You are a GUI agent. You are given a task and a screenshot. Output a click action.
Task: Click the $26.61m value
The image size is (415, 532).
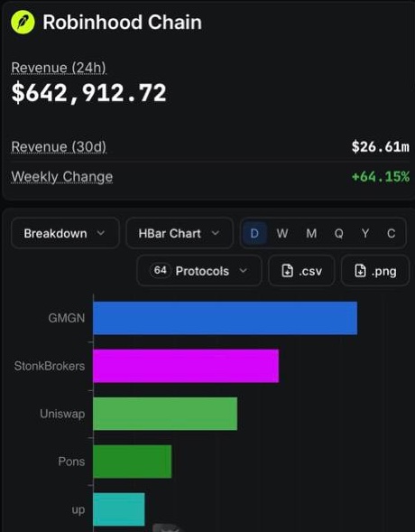coord(381,146)
